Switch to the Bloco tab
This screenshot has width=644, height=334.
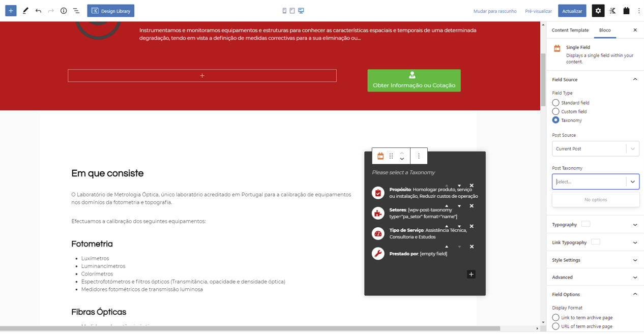pyautogui.click(x=605, y=30)
